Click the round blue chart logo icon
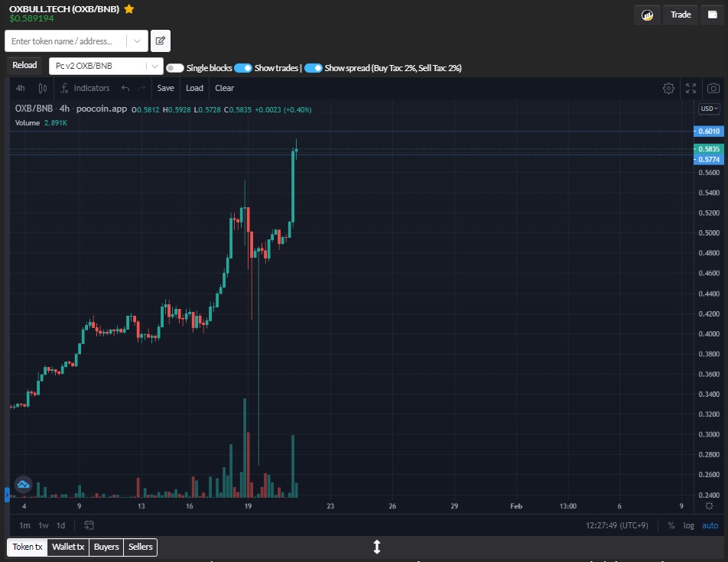The width and height of the screenshot is (728, 562). 23,485
